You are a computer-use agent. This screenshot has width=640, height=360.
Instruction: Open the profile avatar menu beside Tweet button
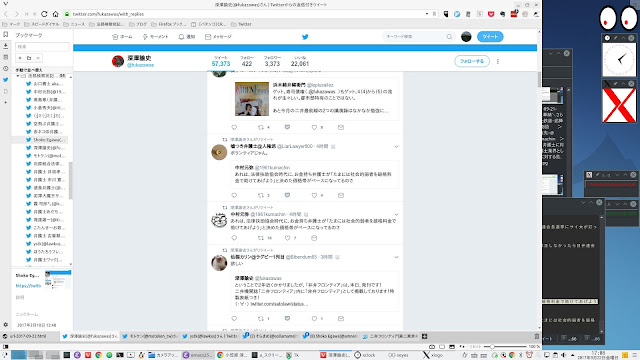[466, 37]
